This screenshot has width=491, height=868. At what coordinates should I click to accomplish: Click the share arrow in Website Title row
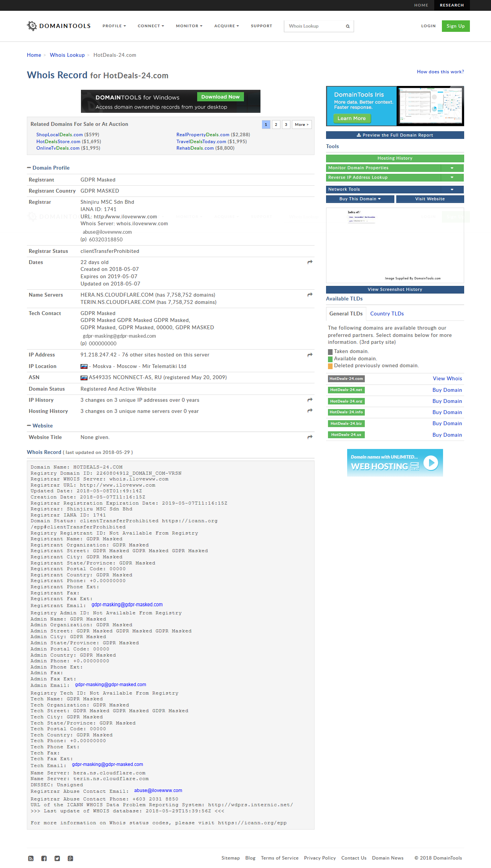[310, 437]
